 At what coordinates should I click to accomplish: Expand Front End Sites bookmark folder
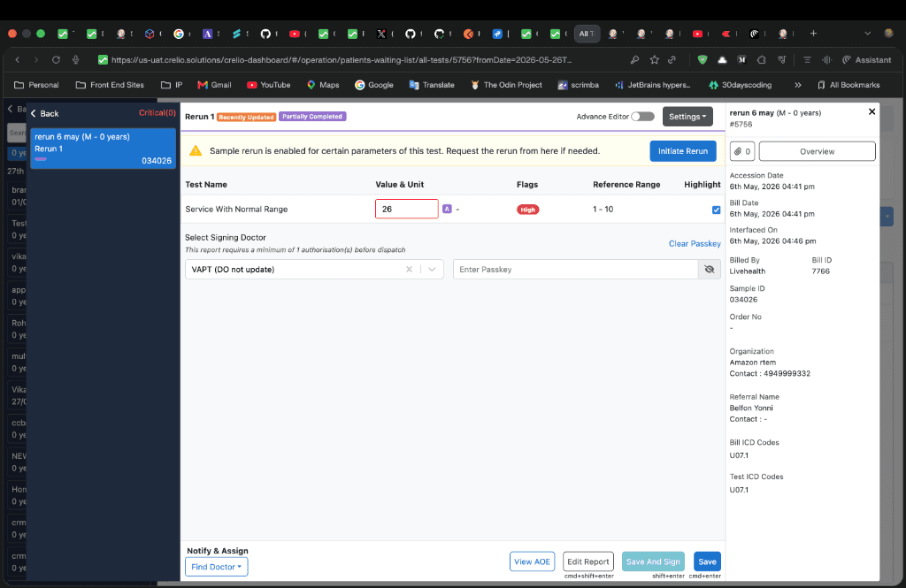click(110, 85)
